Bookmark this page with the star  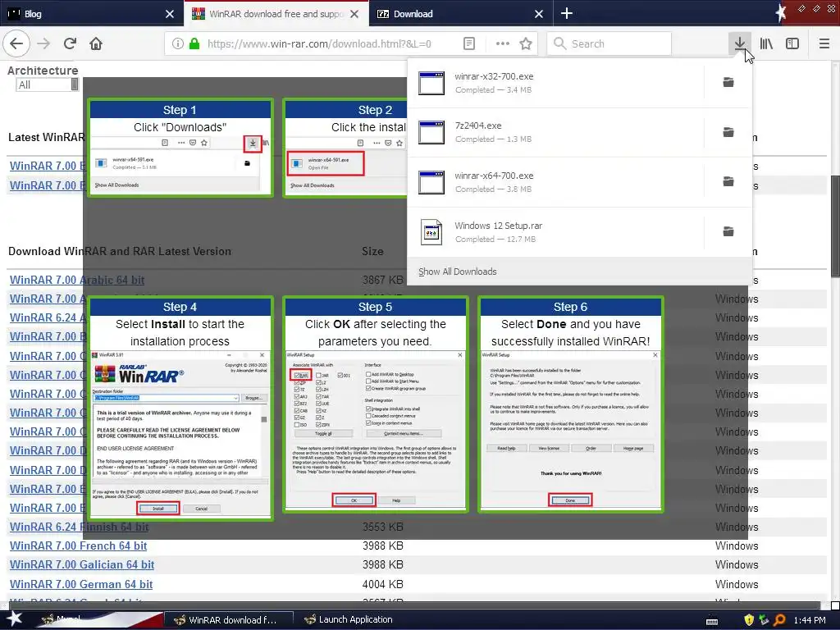coord(526,44)
